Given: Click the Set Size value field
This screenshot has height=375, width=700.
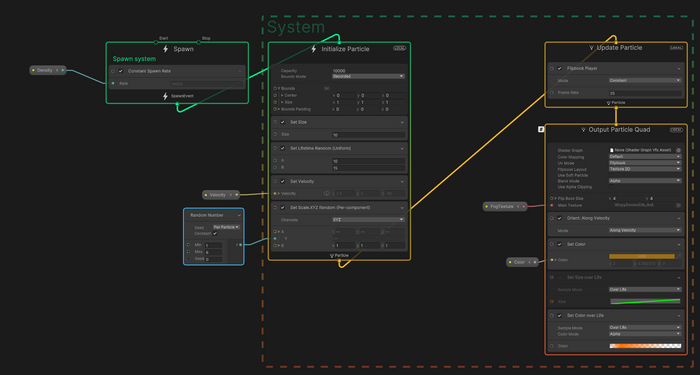Looking at the screenshot, I should click(368, 135).
